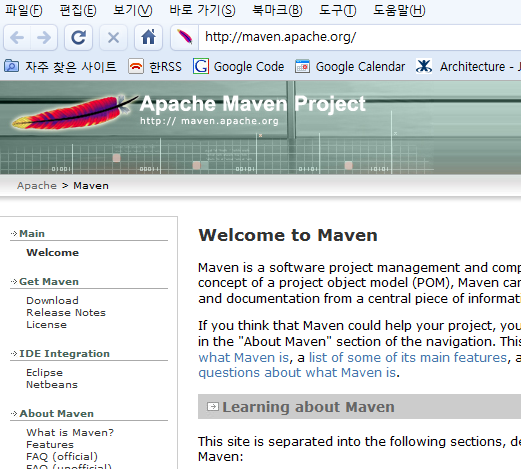This screenshot has height=469, width=521.
Task: Click the arrow bullet beside About Maven
Action: (x=14, y=414)
